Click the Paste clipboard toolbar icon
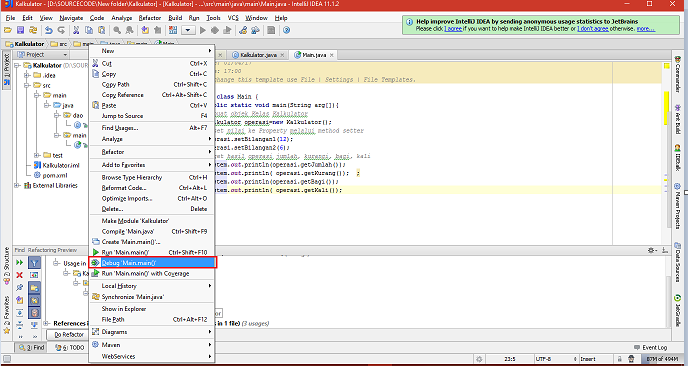Image resolution: width=688 pixels, height=366 pixels. click(101, 30)
